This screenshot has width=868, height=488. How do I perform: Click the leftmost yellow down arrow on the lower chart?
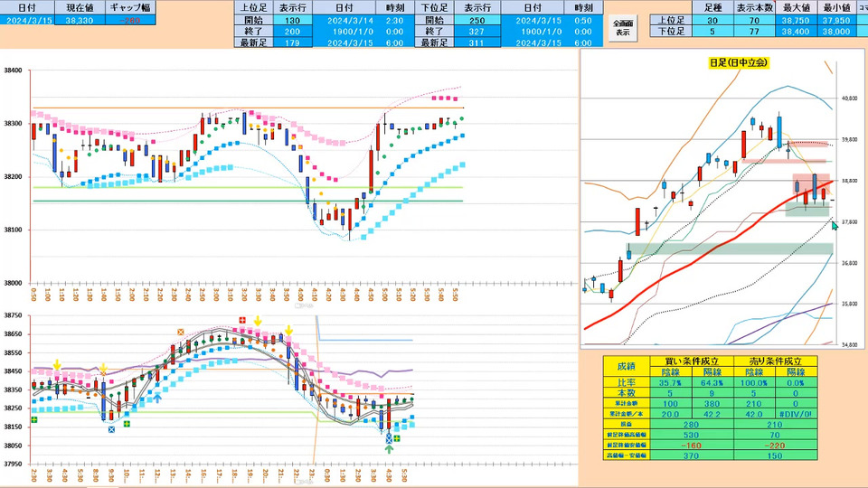pyautogui.click(x=57, y=364)
